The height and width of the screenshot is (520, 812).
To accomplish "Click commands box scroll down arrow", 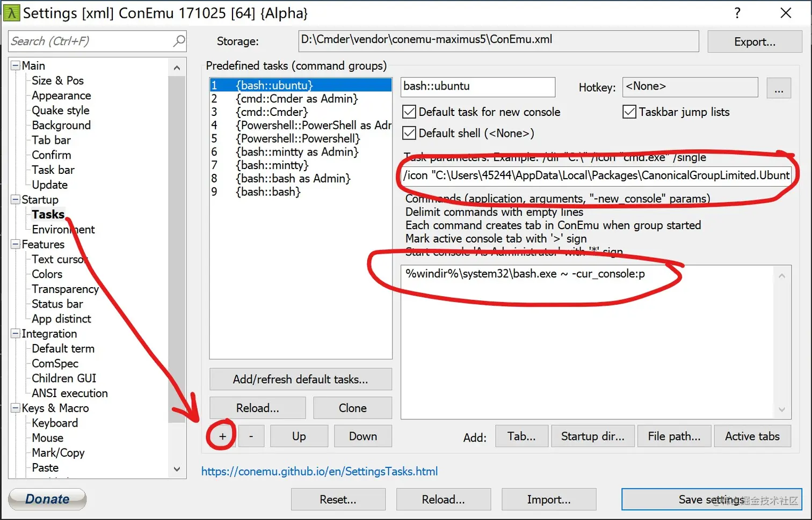I will tap(782, 409).
